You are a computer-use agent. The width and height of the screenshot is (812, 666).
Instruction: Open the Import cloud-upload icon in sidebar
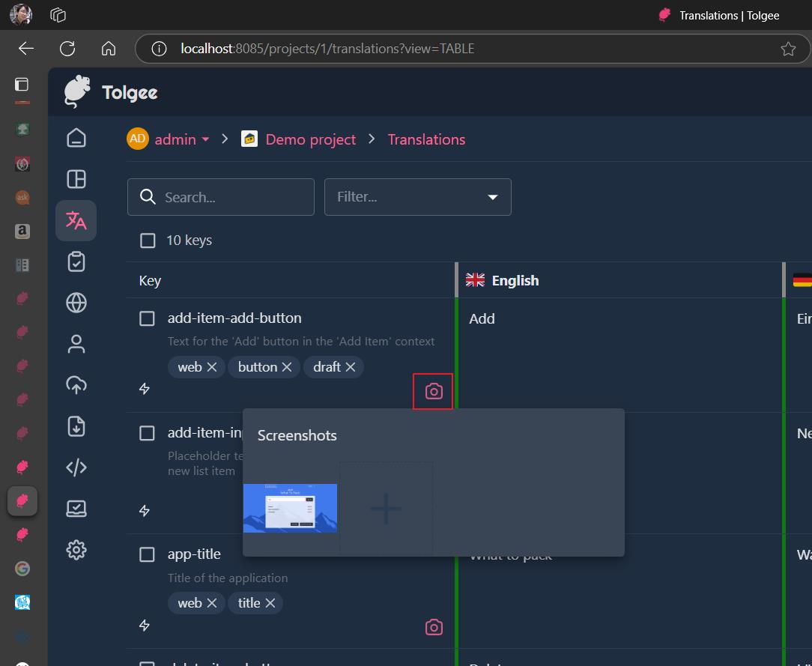[76, 385]
